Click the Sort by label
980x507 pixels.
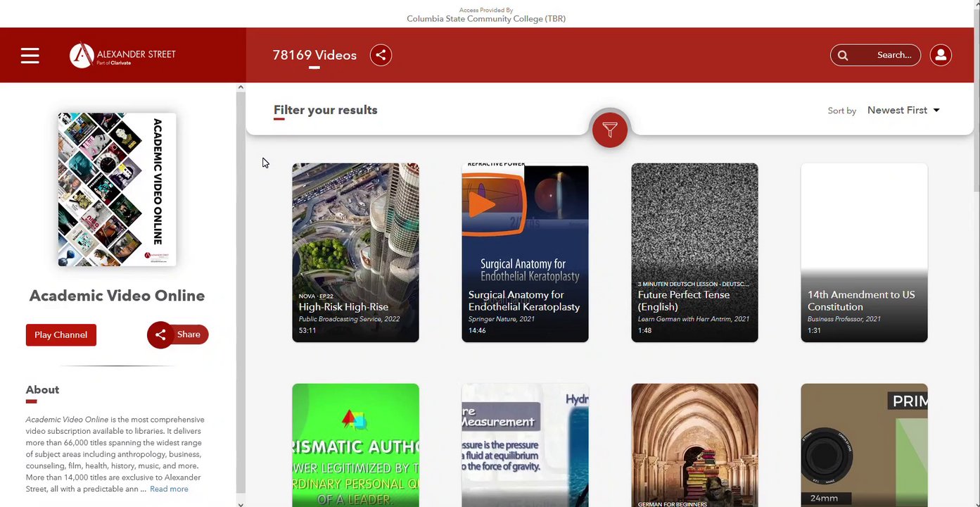click(x=842, y=111)
